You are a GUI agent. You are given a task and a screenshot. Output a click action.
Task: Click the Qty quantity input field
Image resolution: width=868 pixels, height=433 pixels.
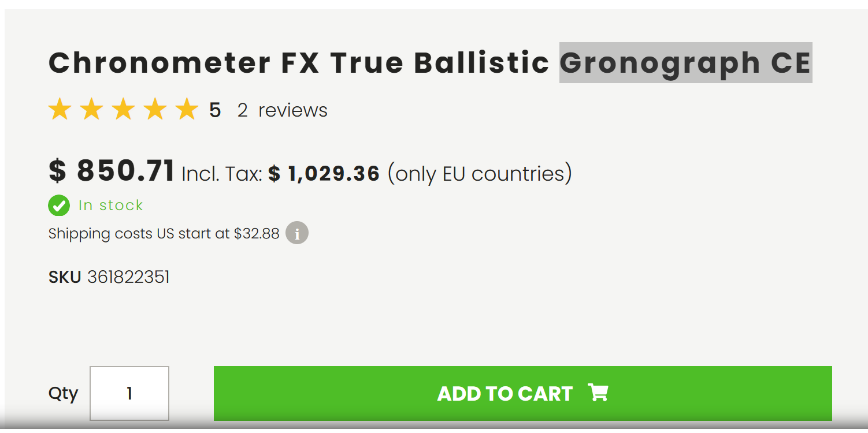[x=129, y=393]
